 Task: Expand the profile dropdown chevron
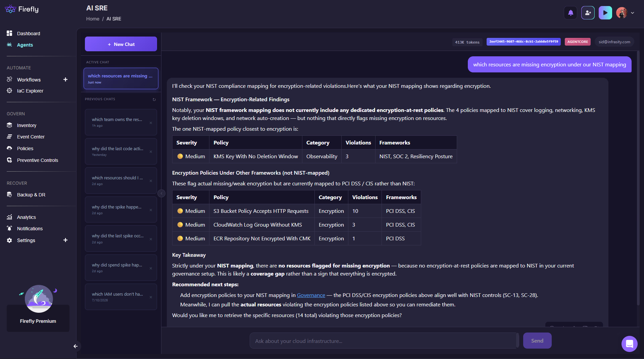(x=633, y=13)
